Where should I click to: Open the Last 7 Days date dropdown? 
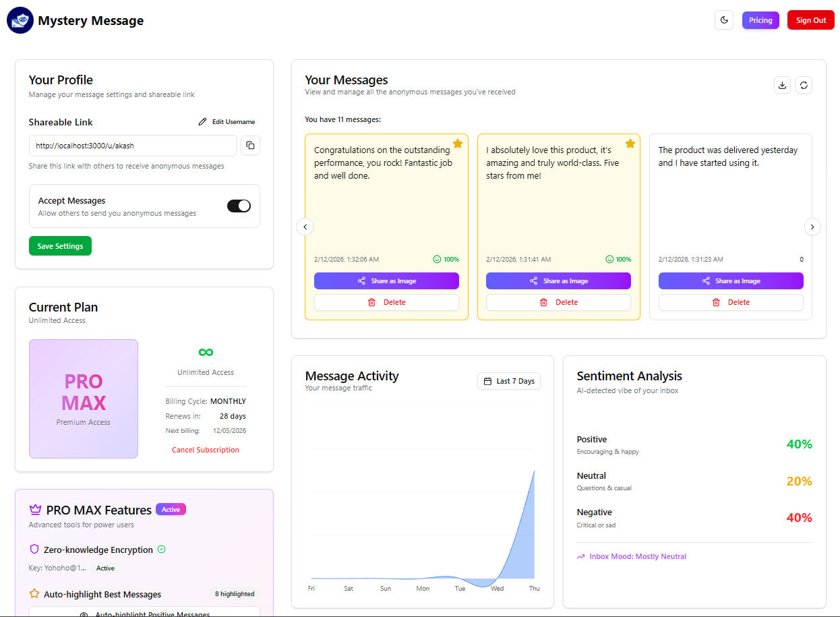click(509, 381)
